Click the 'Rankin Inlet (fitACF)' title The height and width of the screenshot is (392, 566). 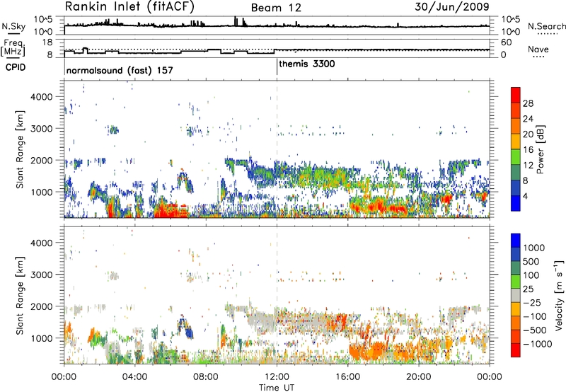129,6
